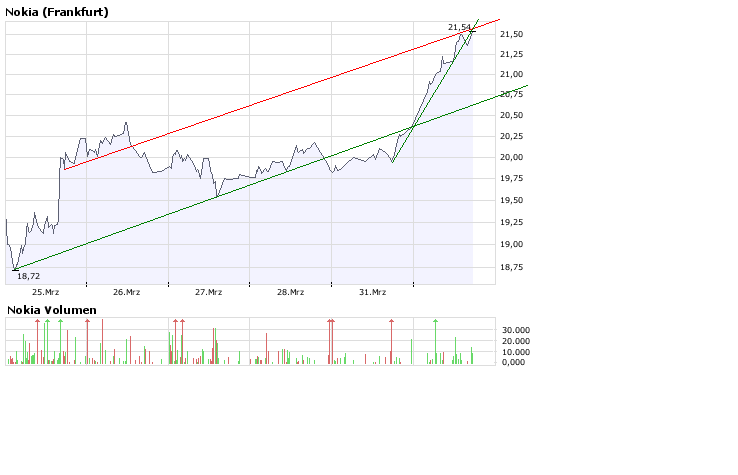Click the red upper trend line

(282, 94)
